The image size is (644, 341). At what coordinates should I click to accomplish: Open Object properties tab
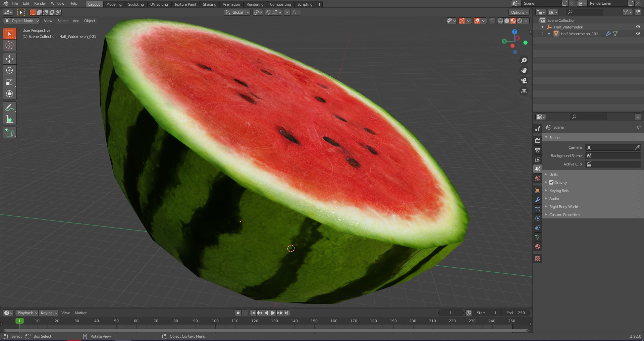[538, 190]
